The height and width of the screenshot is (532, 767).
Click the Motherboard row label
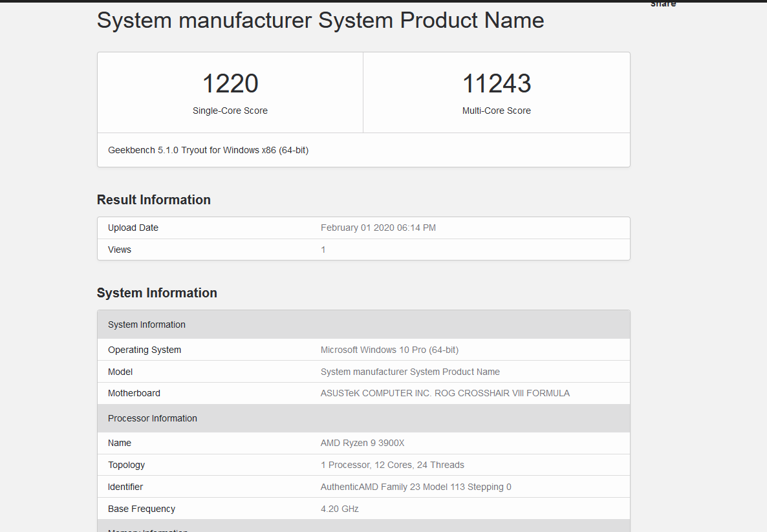[x=134, y=394]
